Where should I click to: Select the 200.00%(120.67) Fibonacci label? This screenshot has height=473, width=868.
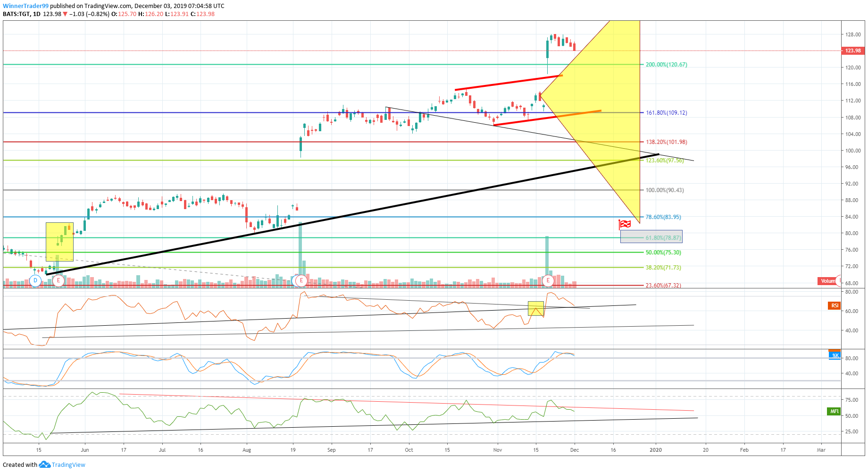[x=666, y=65]
